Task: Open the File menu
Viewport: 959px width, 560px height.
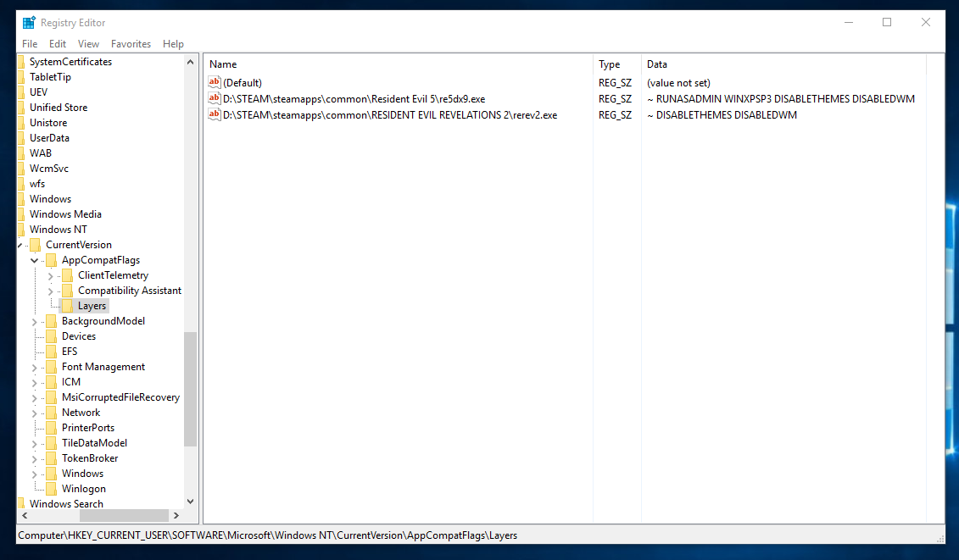Action: coord(30,44)
